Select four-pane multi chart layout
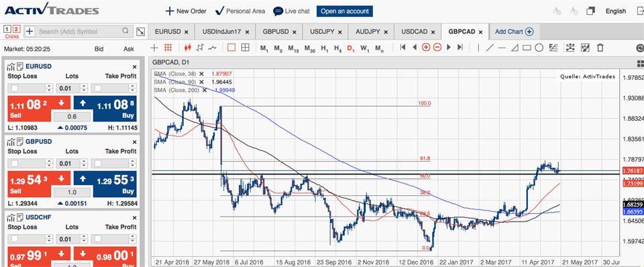 (x=246, y=48)
